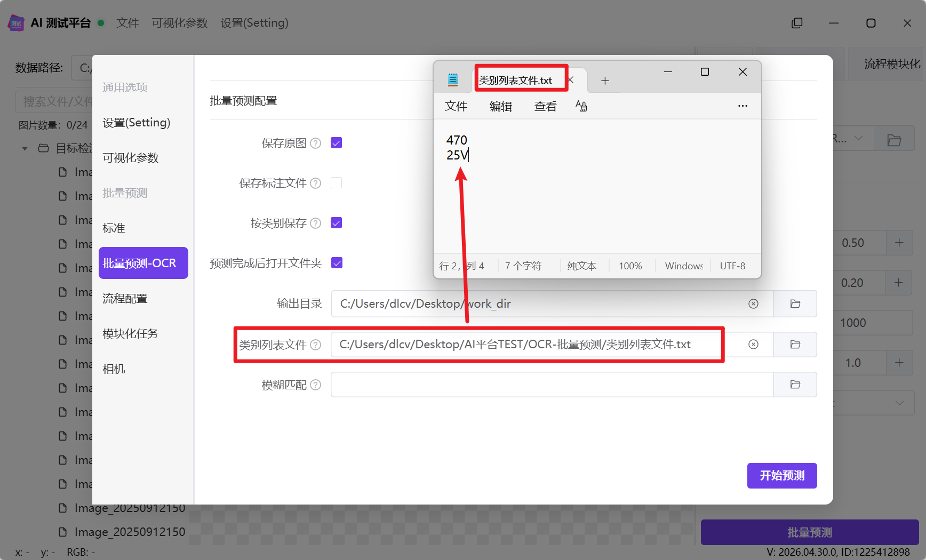Toggle the 按类别保存 checkbox
This screenshot has height=560, width=926.
pyautogui.click(x=336, y=223)
